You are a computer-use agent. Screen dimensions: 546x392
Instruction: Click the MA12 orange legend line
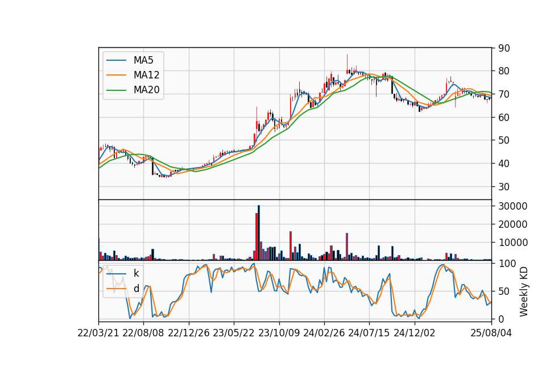116,75
